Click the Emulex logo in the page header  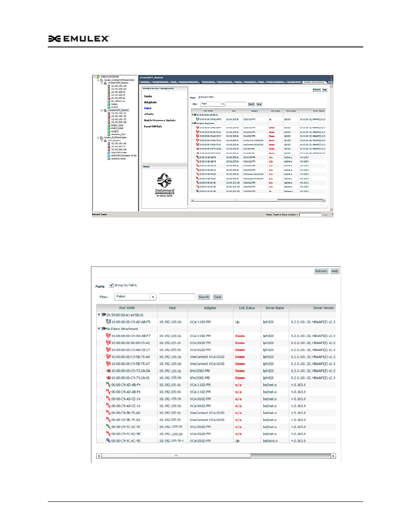click(79, 39)
